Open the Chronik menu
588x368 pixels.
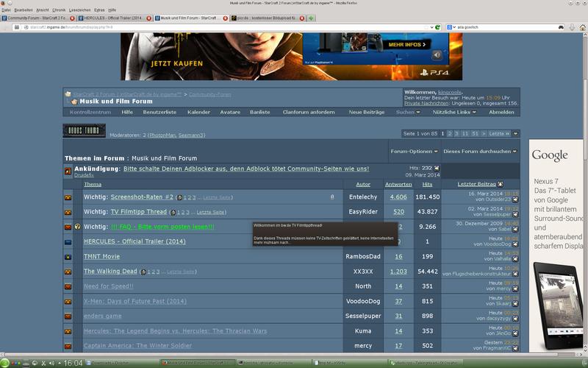(59, 10)
